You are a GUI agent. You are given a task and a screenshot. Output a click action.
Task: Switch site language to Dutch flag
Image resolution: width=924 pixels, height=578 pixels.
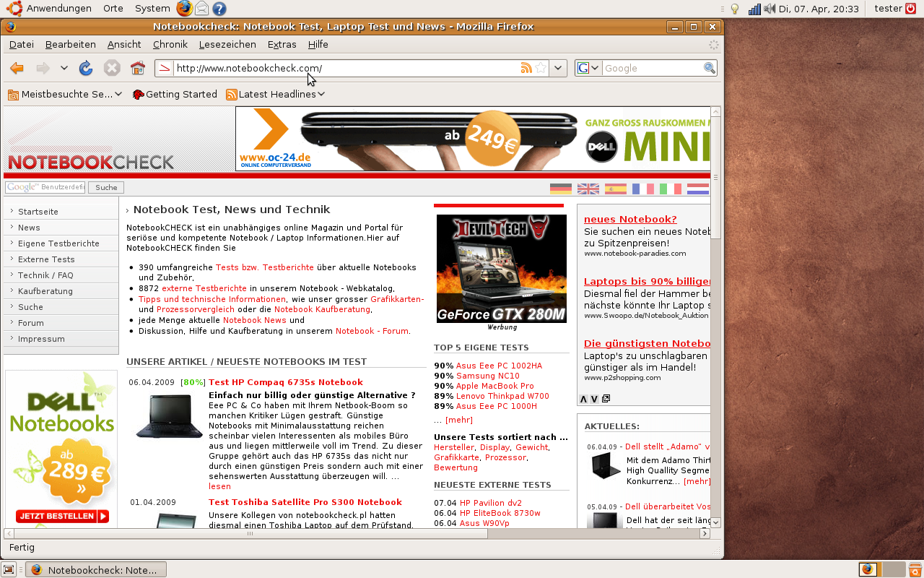point(698,189)
